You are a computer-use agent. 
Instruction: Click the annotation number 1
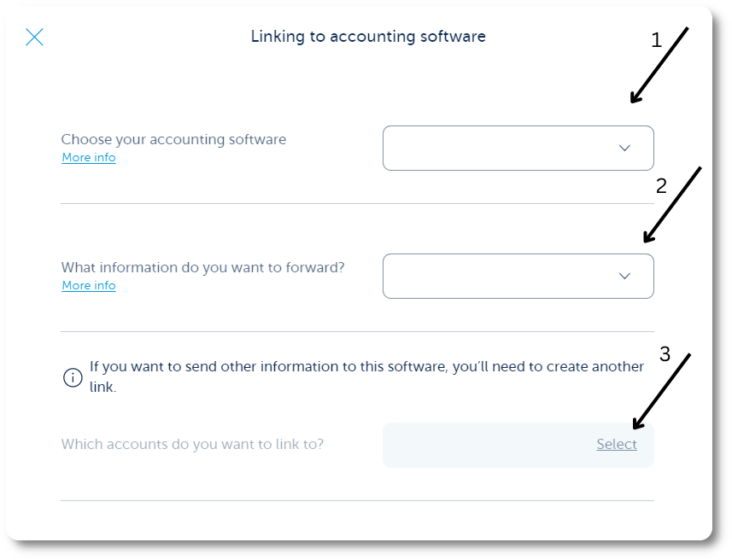tap(656, 40)
